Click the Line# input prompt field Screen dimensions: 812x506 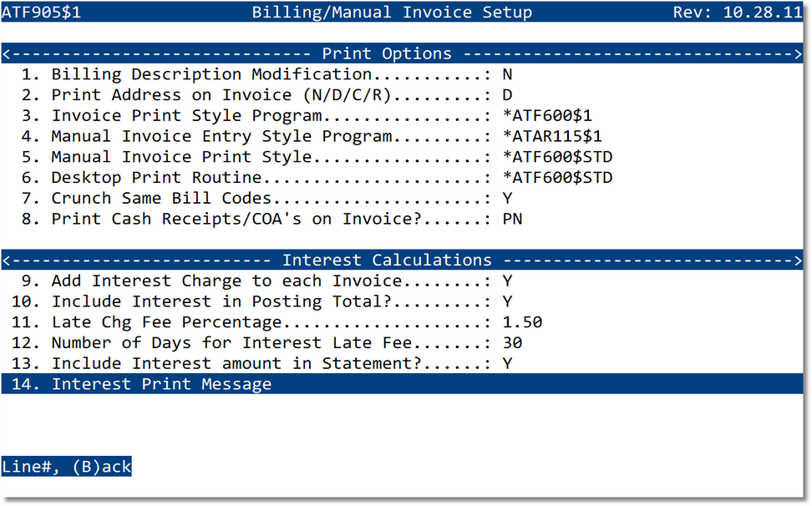pyautogui.click(x=29, y=466)
